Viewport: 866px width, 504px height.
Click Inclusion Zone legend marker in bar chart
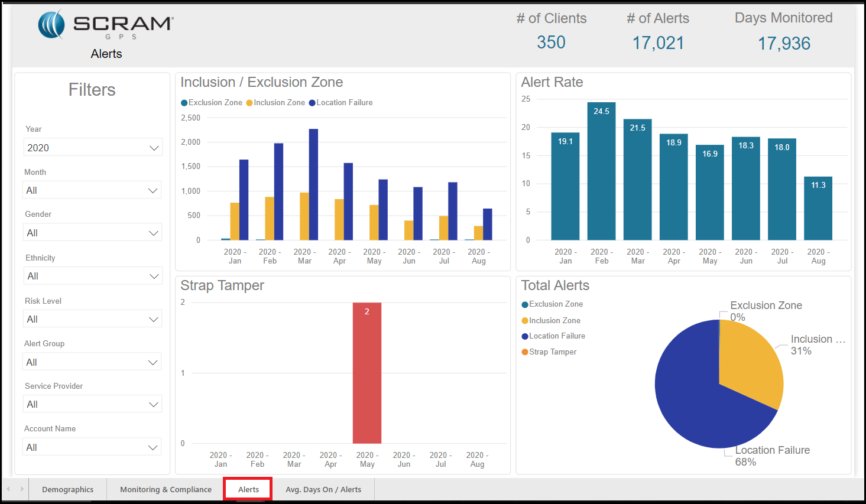(x=249, y=103)
